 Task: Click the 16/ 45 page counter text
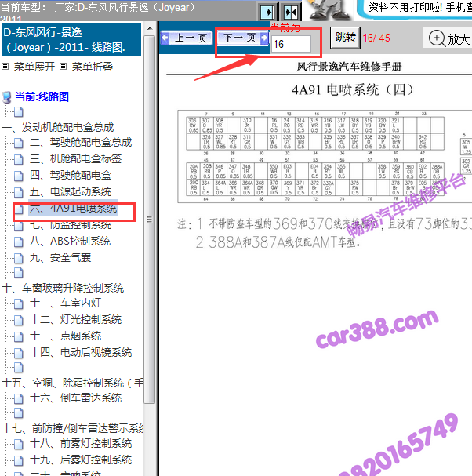point(376,38)
